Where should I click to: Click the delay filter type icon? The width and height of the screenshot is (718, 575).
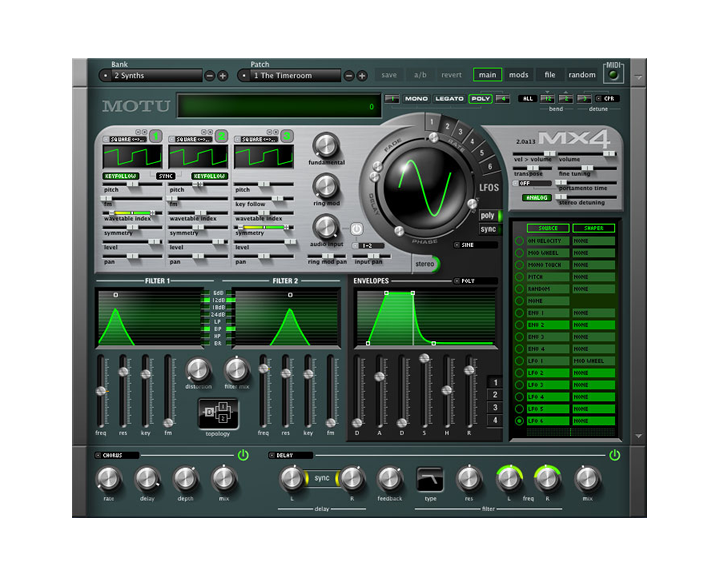(430, 479)
